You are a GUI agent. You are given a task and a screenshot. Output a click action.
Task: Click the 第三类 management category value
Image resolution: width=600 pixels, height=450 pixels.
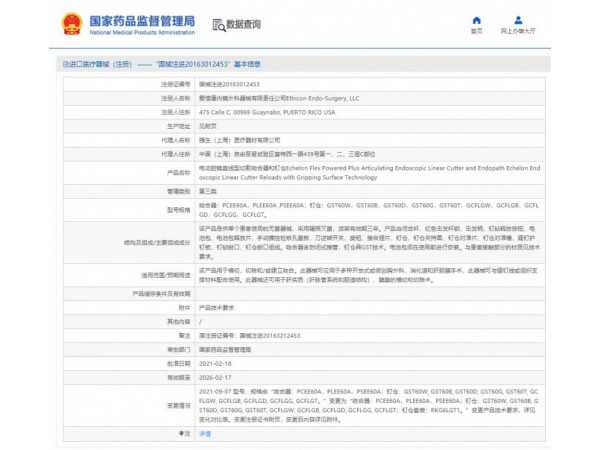[208, 191]
